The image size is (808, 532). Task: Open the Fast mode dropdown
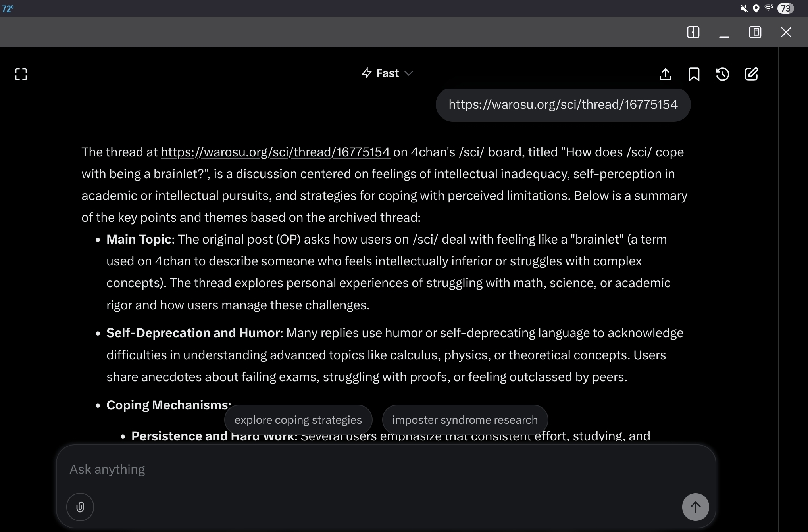click(x=387, y=73)
